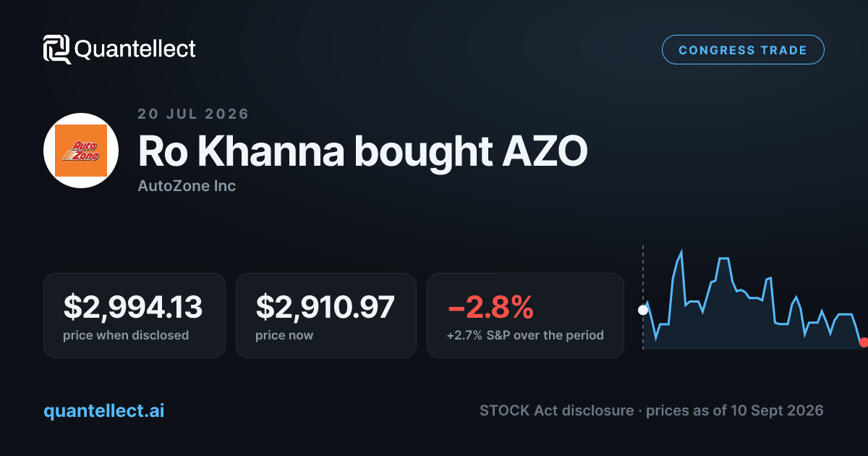This screenshot has height=456, width=868.
Task: Click the highest peak of price chart
Action: [x=681, y=251]
